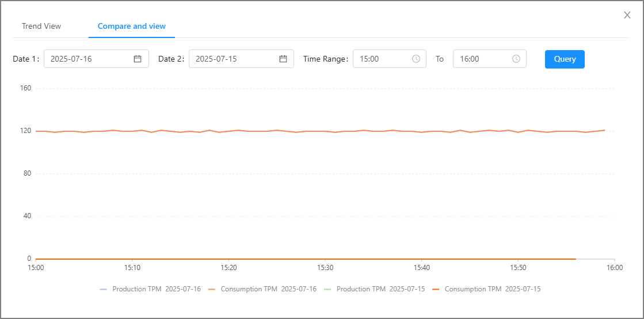Open the Date 1 field showing 2025-07-16
The image size is (644, 319).
(96, 59)
